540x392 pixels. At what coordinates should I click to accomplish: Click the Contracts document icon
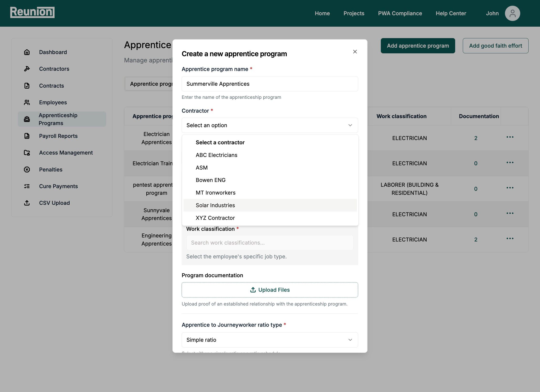pos(27,86)
